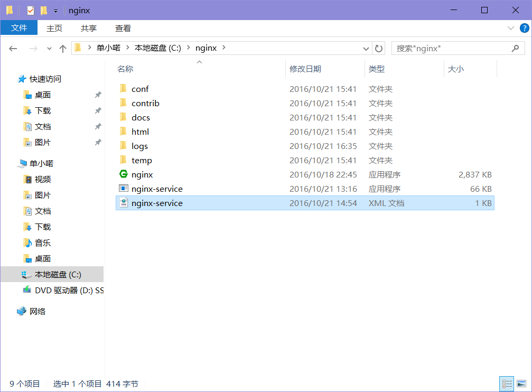Image resolution: width=532 pixels, height=392 pixels.
Task: Select 单小嗒 computer node in sidebar
Action: tap(41, 163)
